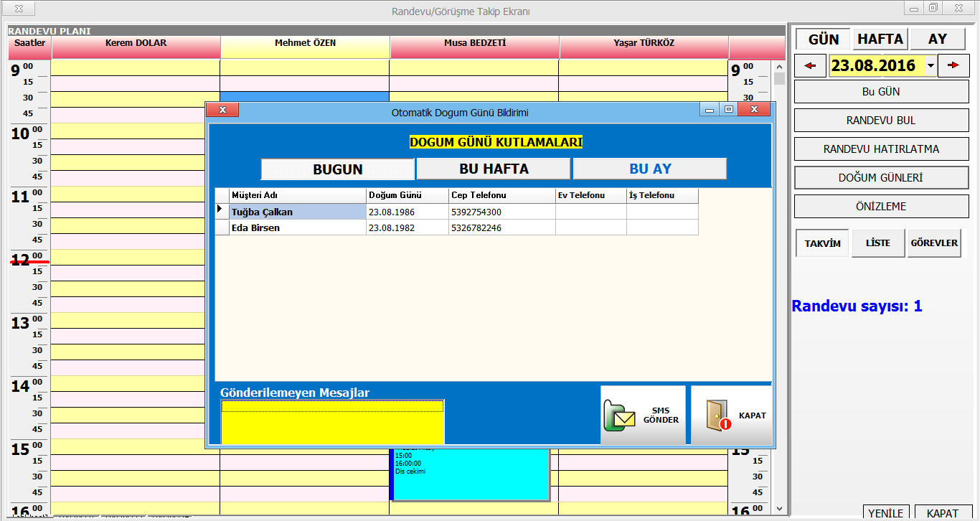
Task: Click the yellow Gönderilemeyen Mesajlar box
Action: click(333, 422)
